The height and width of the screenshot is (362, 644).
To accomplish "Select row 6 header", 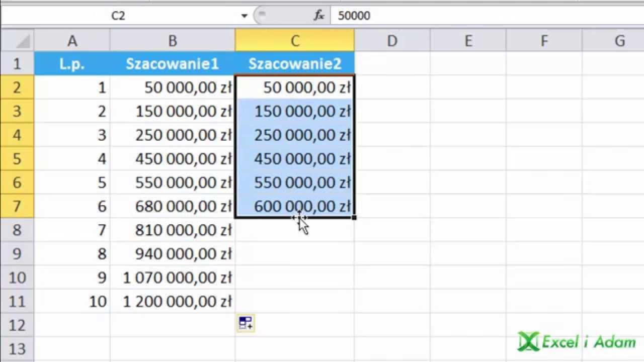I will tap(17, 182).
